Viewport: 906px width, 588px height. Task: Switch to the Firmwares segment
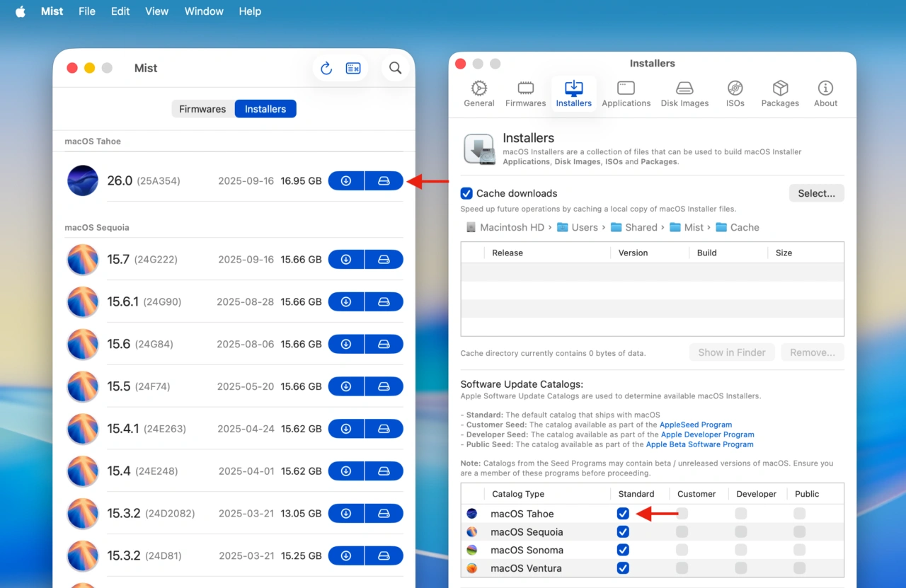click(x=202, y=109)
